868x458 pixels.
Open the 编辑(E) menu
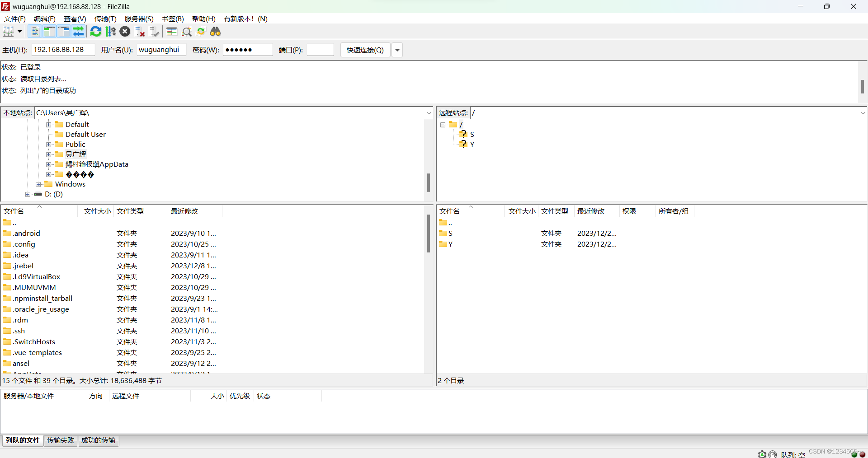[45, 19]
